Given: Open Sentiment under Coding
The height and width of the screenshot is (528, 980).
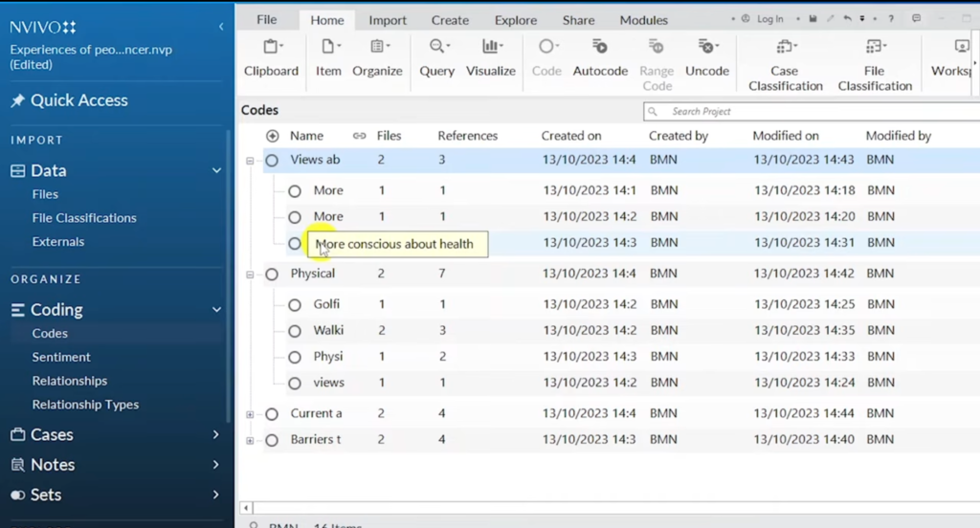Looking at the screenshot, I should [x=61, y=358].
